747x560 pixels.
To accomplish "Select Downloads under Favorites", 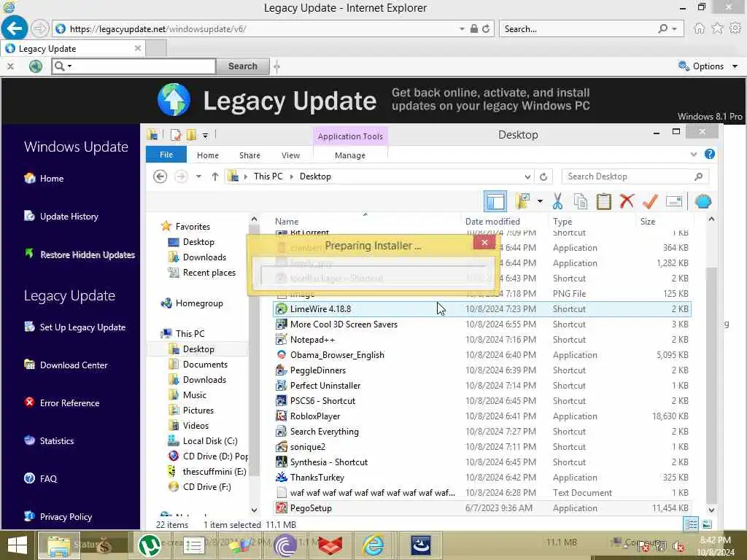I will pyautogui.click(x=204, y=257).
